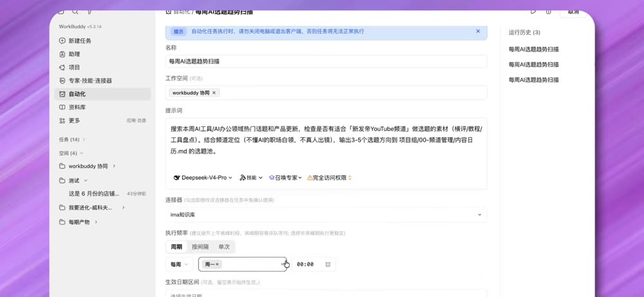The height and width of the screenshot is (297, 644).
Task: Click the WorkBuddy v5.3.14 label
Action: [80, 26]
